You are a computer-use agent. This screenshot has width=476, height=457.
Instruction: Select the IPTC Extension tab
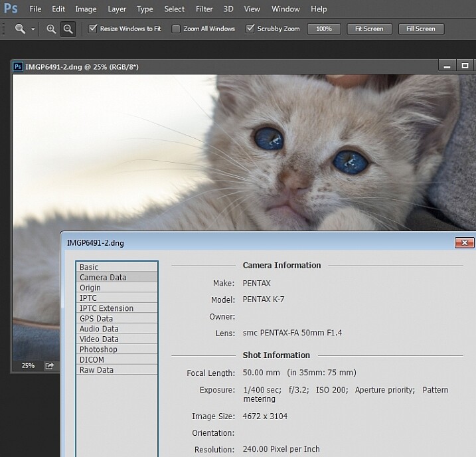pos(117,308)
